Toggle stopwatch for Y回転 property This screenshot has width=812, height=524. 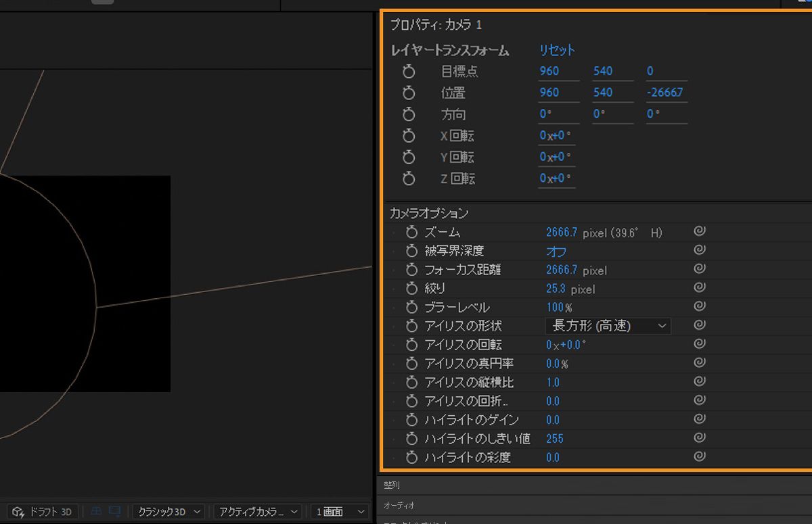(409, 158)
